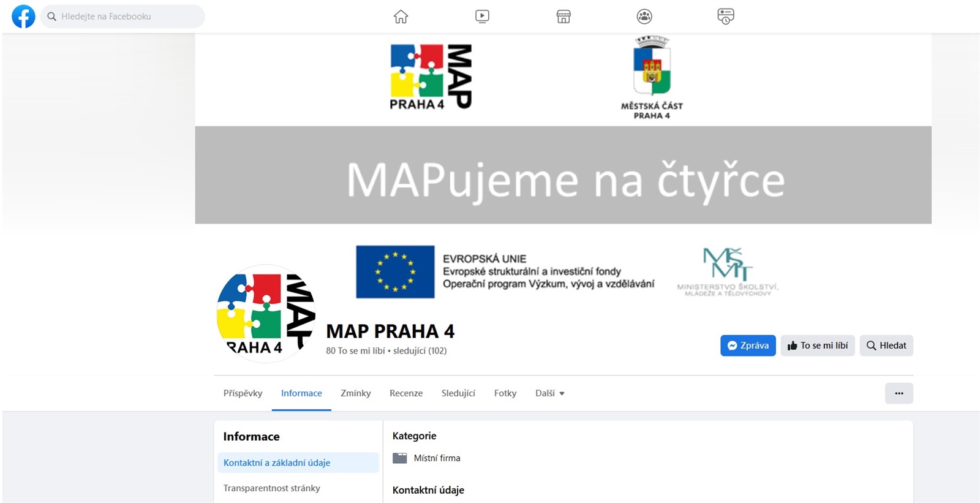
Task: Open the Marketplace icon
Action: (563, 17)
